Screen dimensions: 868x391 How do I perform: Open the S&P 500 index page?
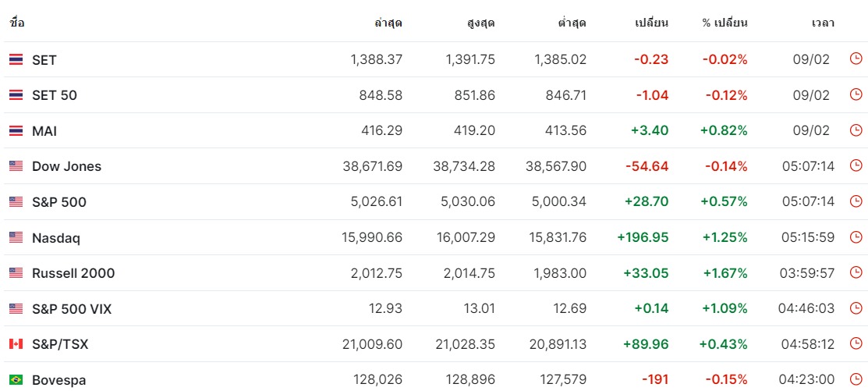pos(59,202)
